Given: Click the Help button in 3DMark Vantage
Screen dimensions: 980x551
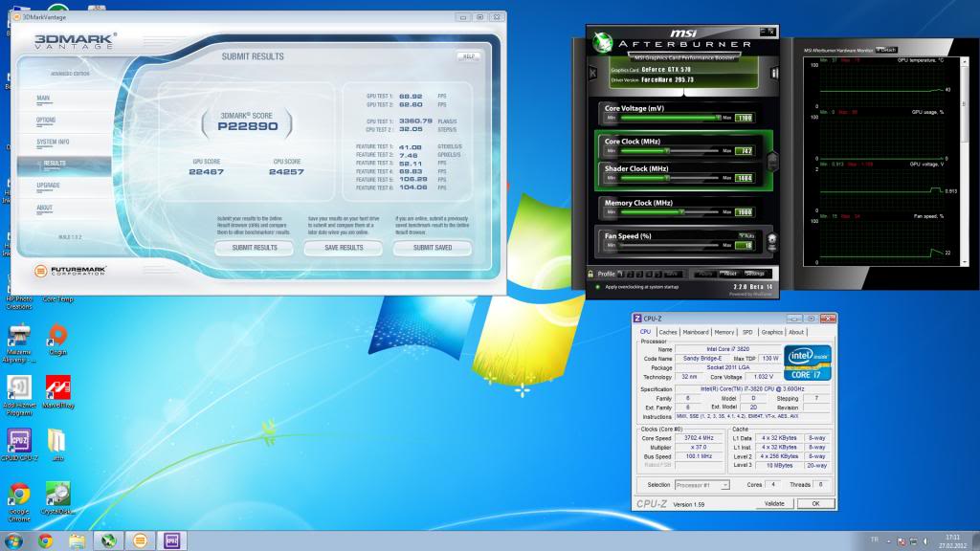Looking at the screenshot, I should tap(468, 56).
